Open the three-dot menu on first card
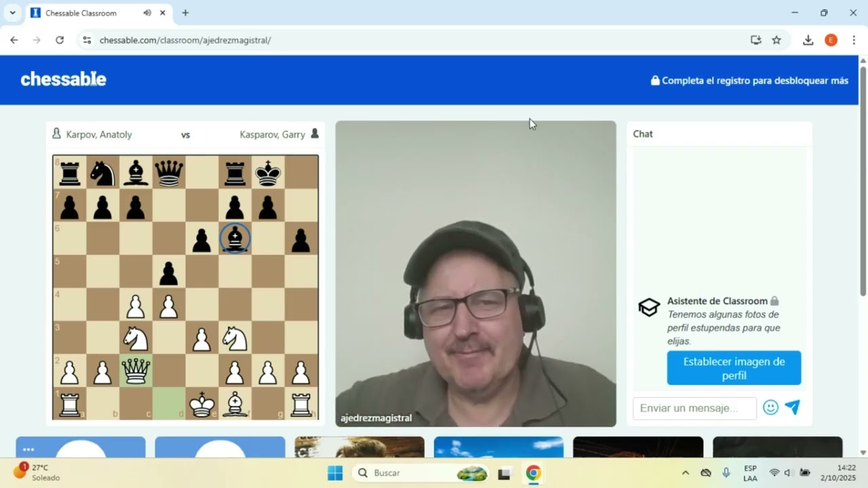 click(x=28, y=449)
